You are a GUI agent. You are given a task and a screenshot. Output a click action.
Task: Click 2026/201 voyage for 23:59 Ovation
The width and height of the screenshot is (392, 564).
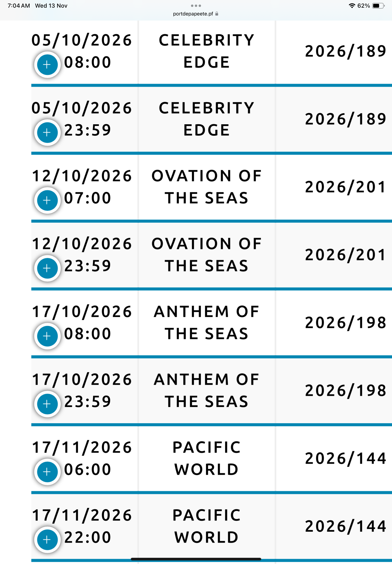pos(345,255)
